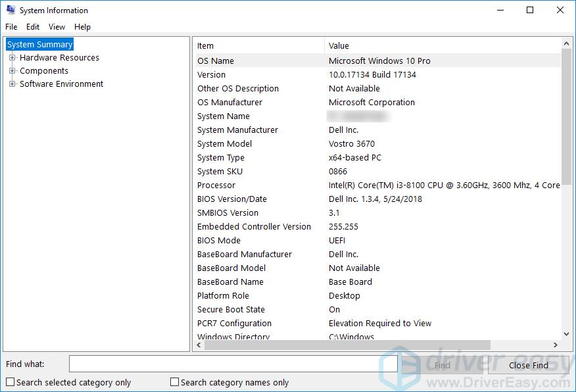Select the System Model row
The width and height of the screenshot is (576, 392).
pos(378,144)
